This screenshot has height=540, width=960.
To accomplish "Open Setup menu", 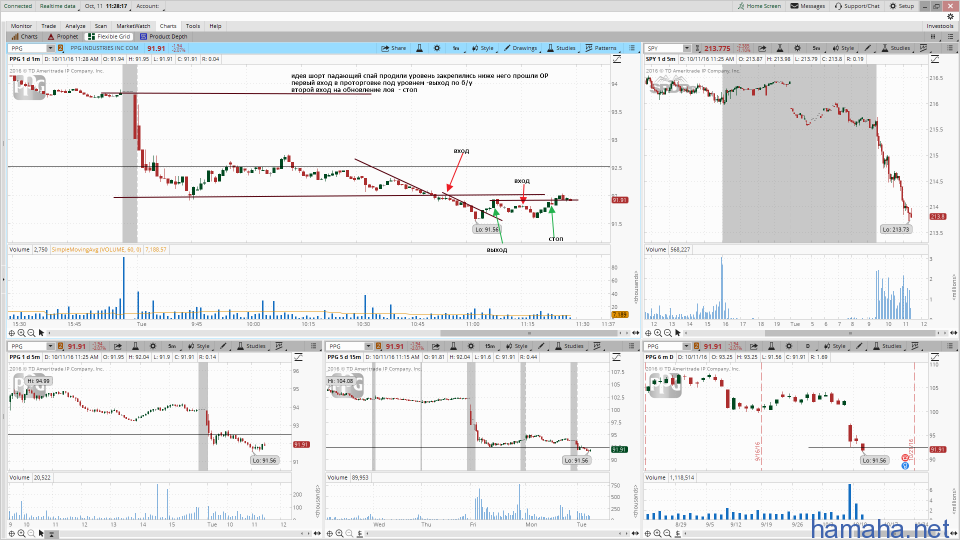I will click(x=902, y=6).
